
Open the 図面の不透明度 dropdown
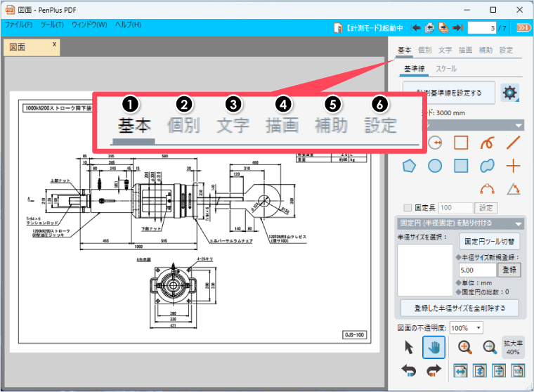pos(467,328)
